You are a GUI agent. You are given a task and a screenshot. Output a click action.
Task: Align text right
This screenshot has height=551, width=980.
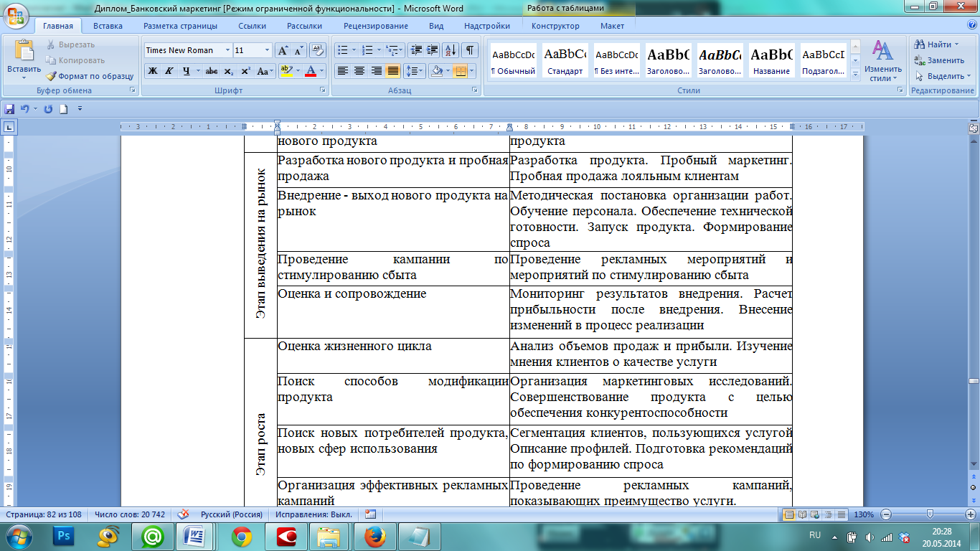376,71
